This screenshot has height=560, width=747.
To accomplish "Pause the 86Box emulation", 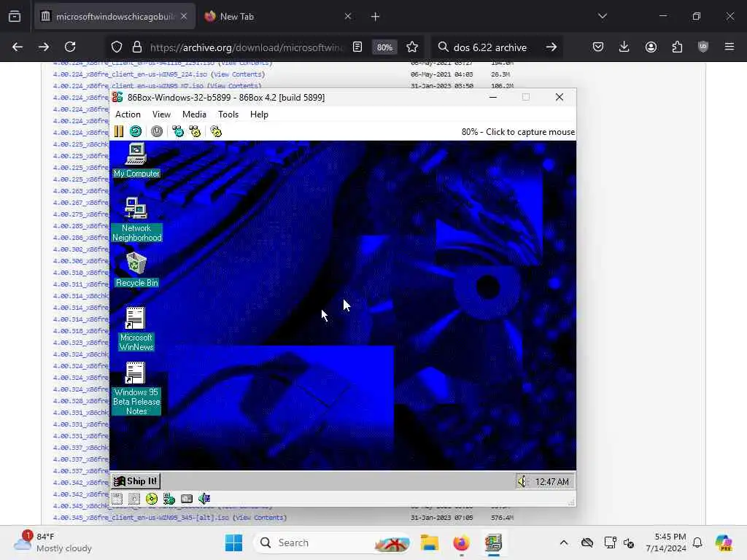I will [x=119, y=131].
